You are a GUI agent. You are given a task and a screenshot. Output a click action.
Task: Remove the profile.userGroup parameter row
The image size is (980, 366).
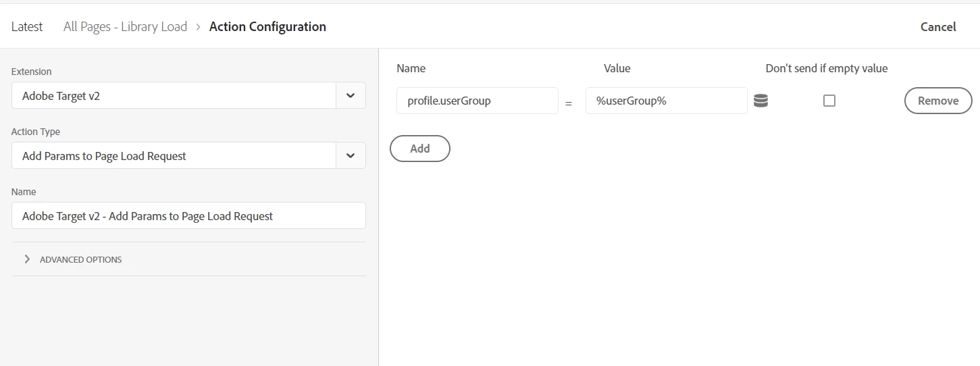(x=937, y=101)
